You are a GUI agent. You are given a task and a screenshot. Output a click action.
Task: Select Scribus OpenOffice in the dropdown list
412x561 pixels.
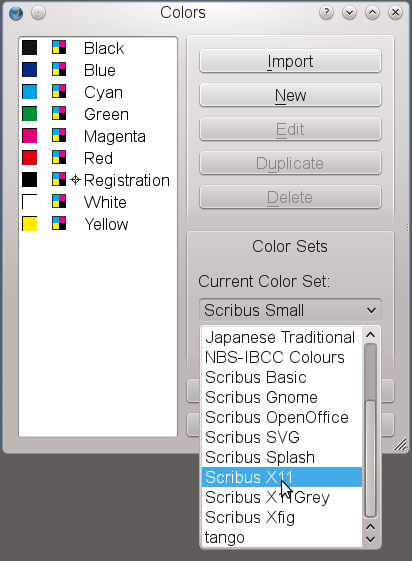click(x=282, y=417)
